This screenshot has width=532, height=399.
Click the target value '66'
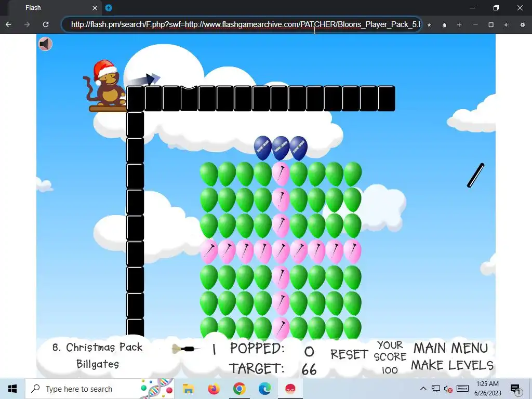pos(309,369)
